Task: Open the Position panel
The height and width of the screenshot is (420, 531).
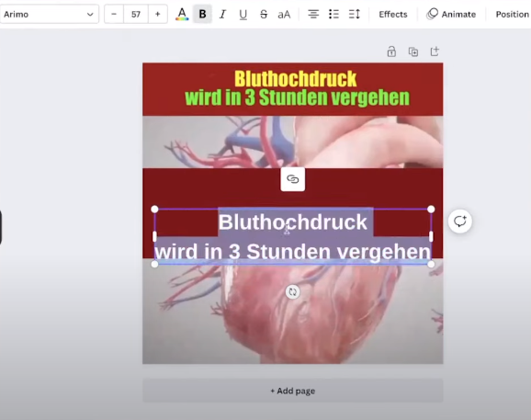Action: [512, 14]
